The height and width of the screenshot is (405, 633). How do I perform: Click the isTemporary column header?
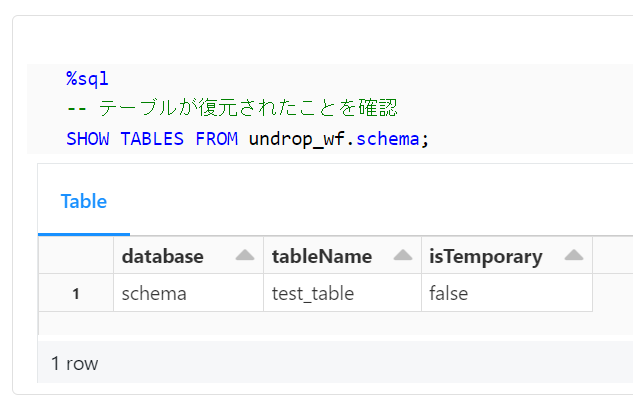tap(486, 257)
